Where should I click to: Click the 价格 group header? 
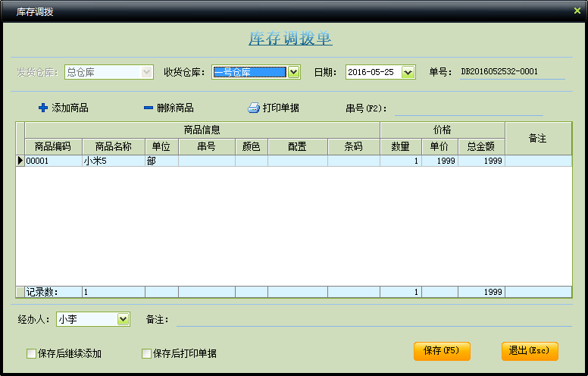point(442,130)
